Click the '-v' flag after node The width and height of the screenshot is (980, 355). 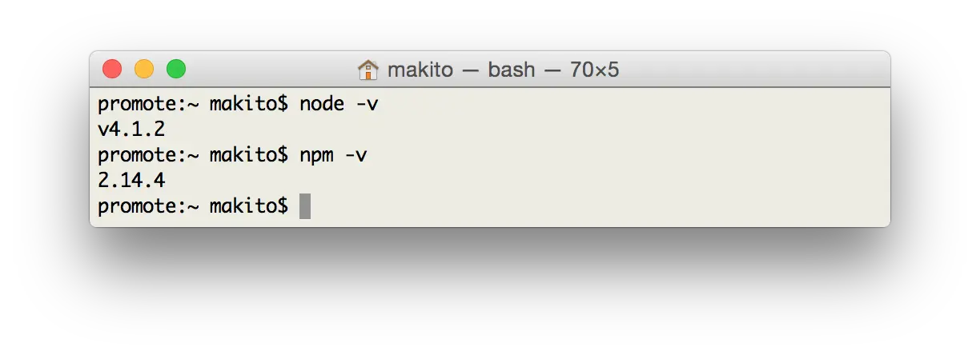click(x=367, y=105)
